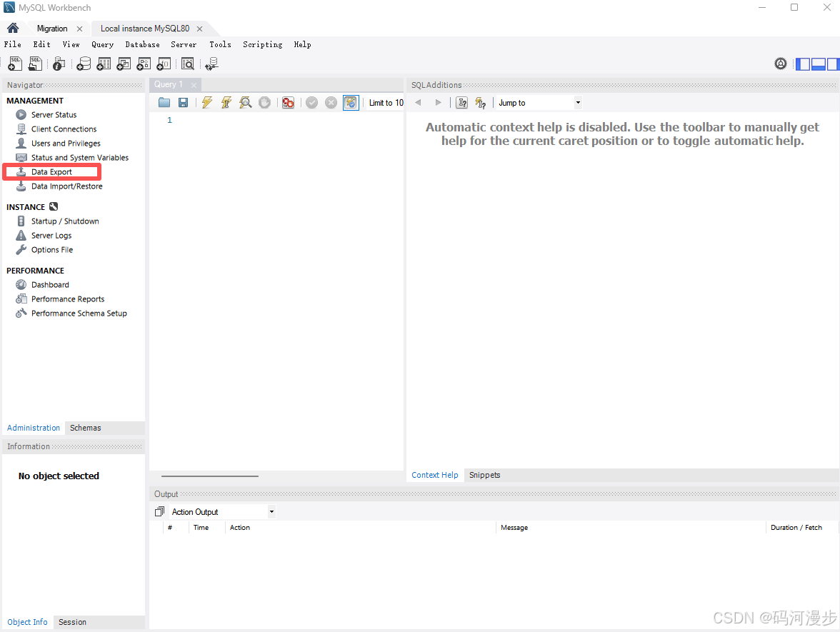Create new view toolbar icon
Image resolution: width=840 pixels, height=632 pixels.
(x=124, y=64)
